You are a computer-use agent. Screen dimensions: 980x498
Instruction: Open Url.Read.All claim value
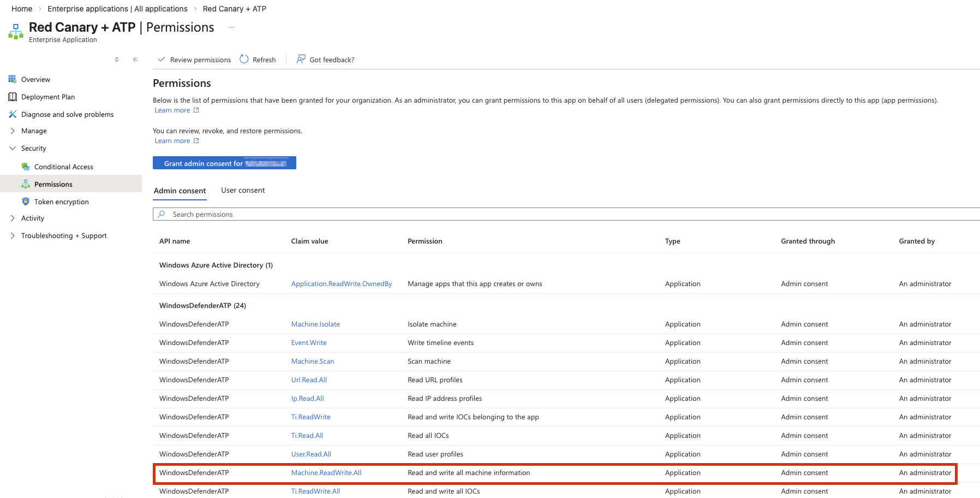(x=309, y=380)
